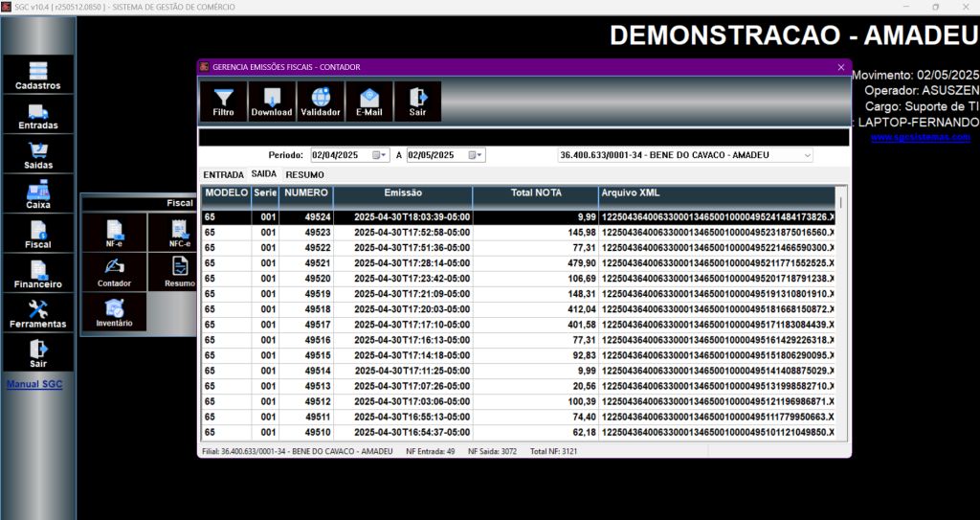Click emission 2025-04-30T17:14:18-05:00
This screenshot has width=980, height=520.
pyautogui.click(x=403, y=355)
